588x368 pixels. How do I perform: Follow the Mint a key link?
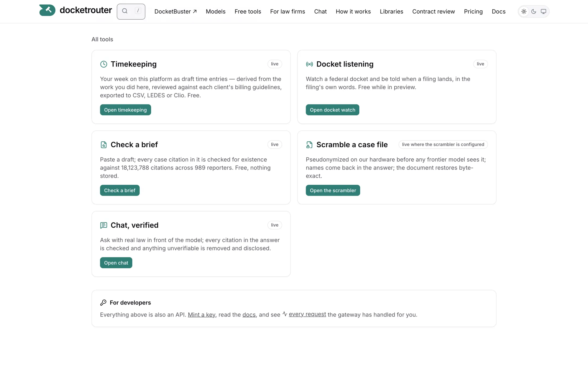tap(201, 315)
